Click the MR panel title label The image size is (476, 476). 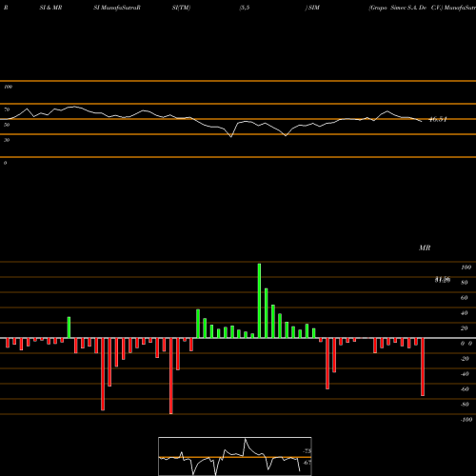coord(425,248)
